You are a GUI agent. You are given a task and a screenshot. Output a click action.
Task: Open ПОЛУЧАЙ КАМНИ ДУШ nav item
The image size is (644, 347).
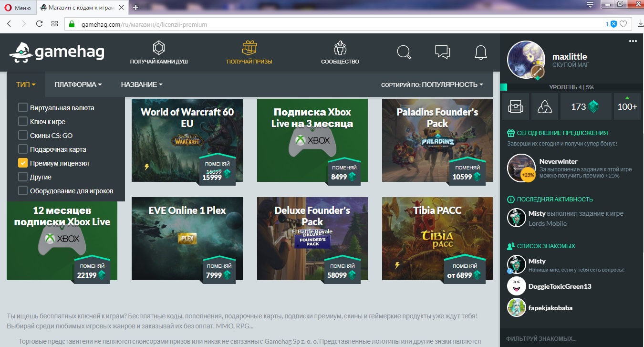(159, 53)
